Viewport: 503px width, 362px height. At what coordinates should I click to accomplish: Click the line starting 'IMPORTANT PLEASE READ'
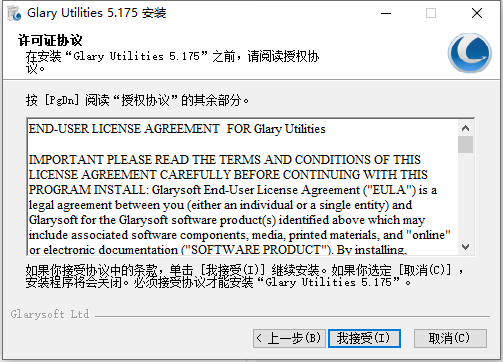(x=225, y=160)
